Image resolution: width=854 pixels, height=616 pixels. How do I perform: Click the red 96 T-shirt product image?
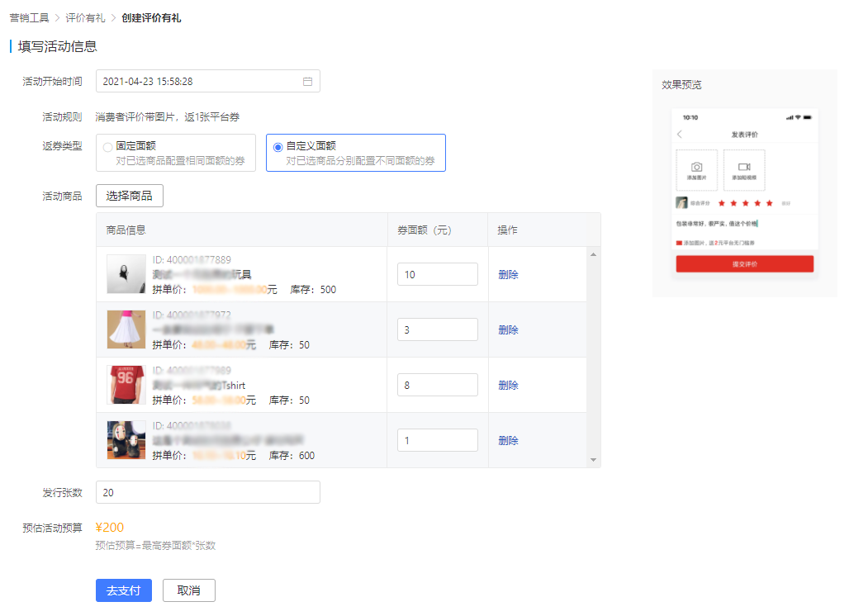pyautogui.click(x=126, y=385)
